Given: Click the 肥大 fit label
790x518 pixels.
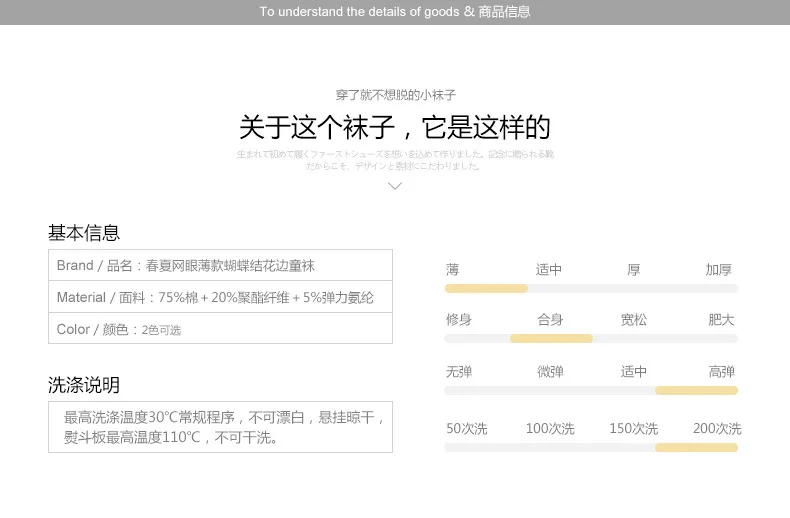Looking at the screenshot, I should (721, 319).
